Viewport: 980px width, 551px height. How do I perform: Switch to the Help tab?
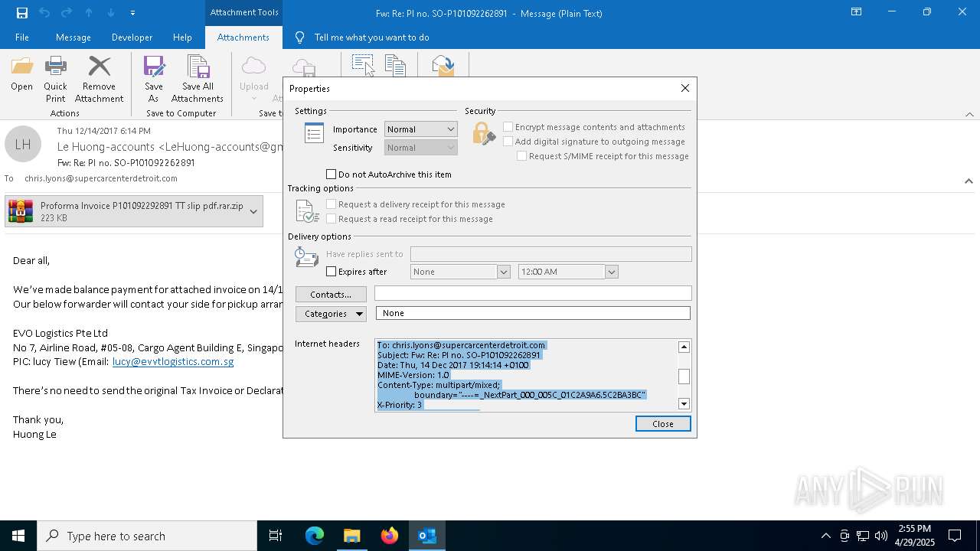point(182,37)
